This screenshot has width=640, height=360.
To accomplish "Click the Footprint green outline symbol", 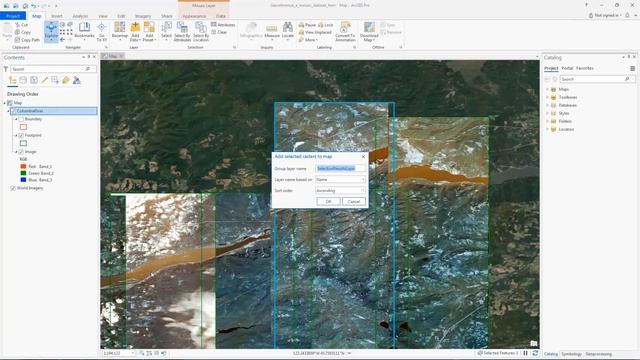I will (23, 143).
